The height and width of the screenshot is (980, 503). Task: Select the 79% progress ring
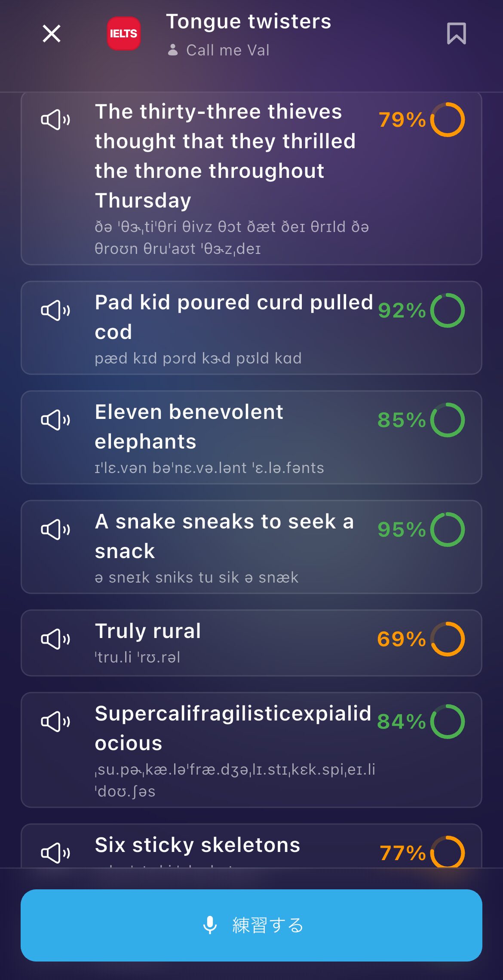(448, 119)
